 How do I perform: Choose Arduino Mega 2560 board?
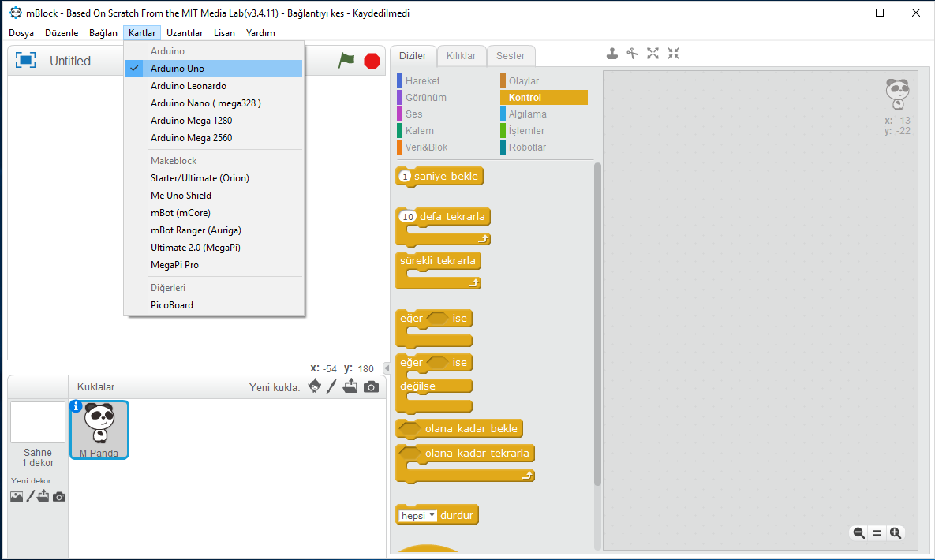pyautogui.click(x=191, y=138)
